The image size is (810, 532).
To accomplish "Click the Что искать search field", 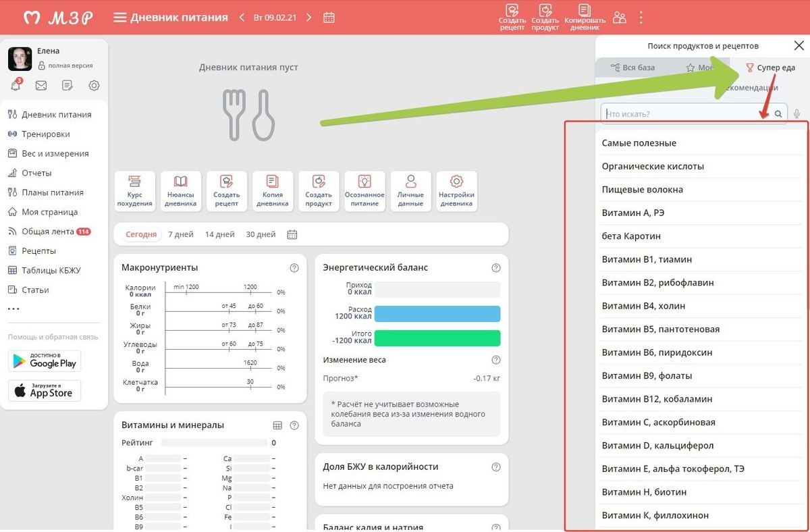I will click(x=685, y=114).
